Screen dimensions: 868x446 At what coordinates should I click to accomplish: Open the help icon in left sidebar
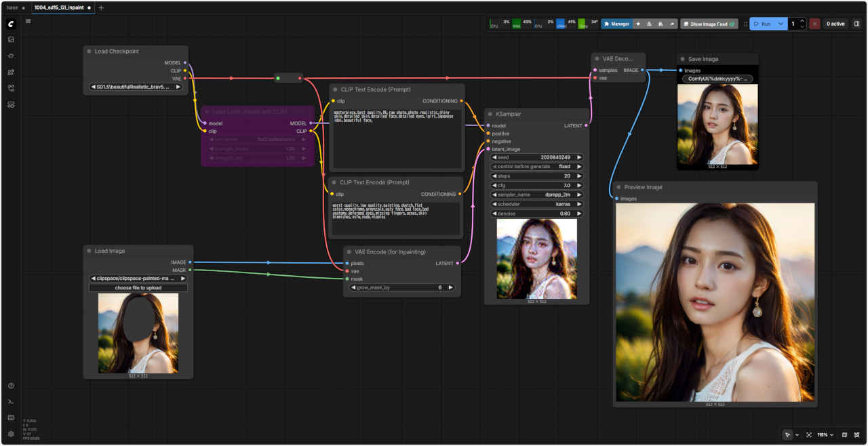[x=11, y=386]
